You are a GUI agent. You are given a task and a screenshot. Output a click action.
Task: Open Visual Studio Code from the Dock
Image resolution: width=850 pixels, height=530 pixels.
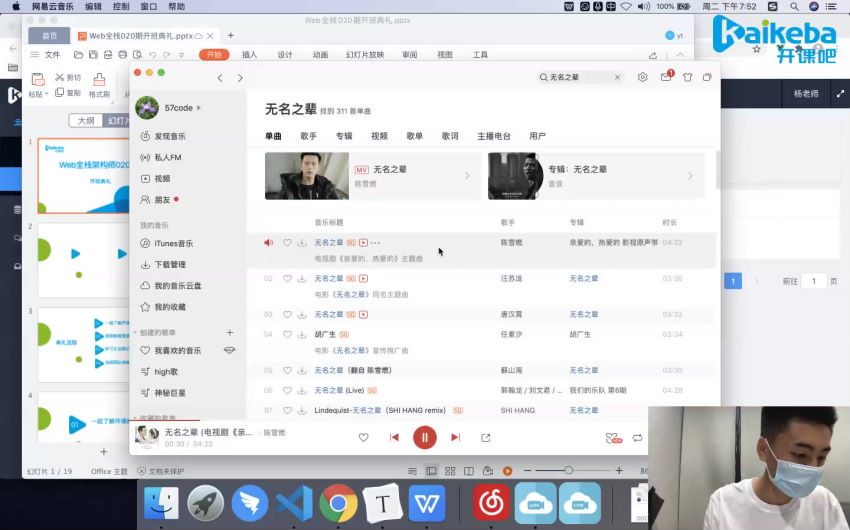tap(294, 502)
